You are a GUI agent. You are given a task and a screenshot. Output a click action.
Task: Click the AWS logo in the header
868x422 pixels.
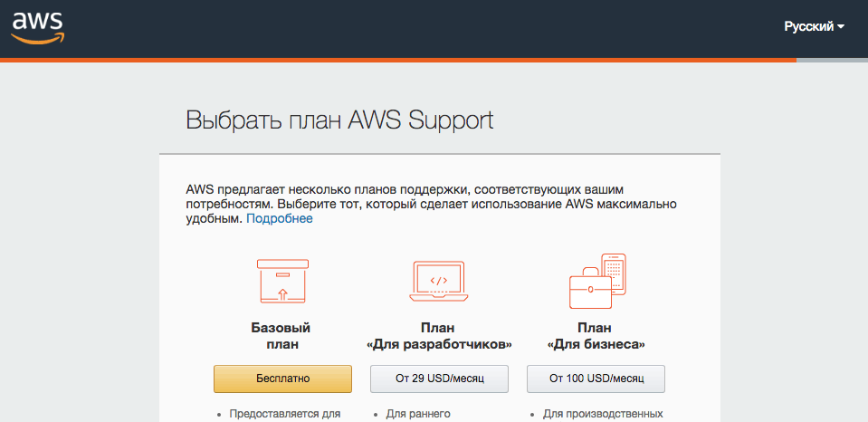[x=38, y=28]
